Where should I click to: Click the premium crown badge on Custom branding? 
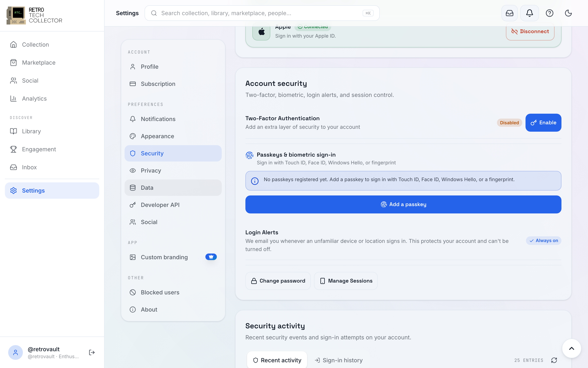point(211,257)
